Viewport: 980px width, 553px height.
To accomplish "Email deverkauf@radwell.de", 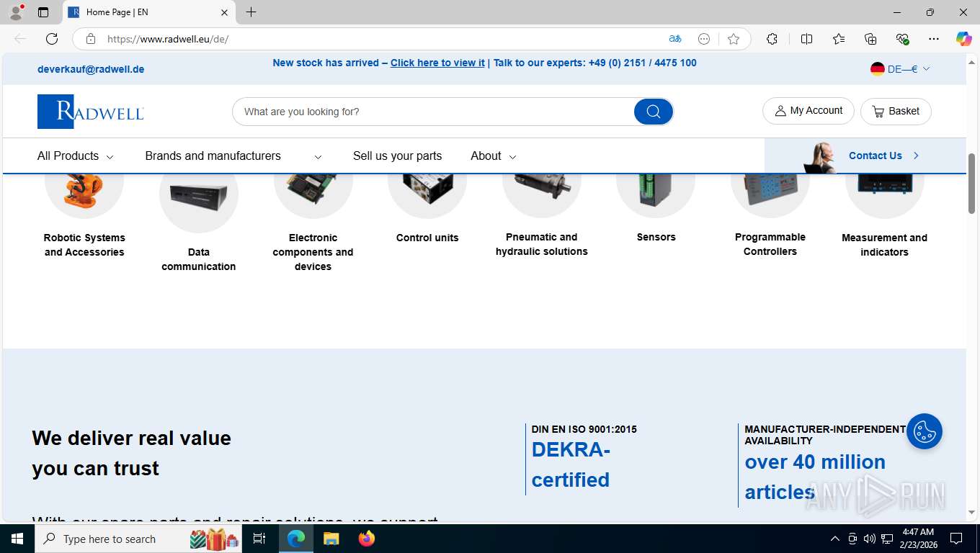I will [91, 69].
